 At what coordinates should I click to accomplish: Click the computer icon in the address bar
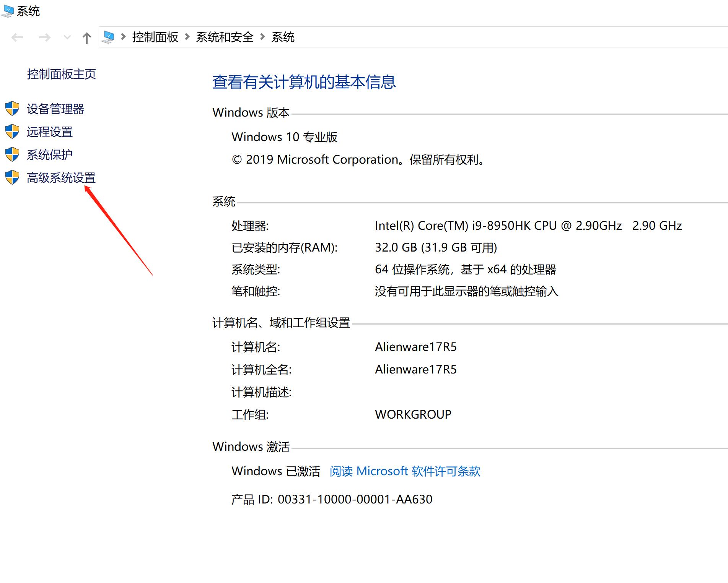pyautogui.click(x=108, y=37)
